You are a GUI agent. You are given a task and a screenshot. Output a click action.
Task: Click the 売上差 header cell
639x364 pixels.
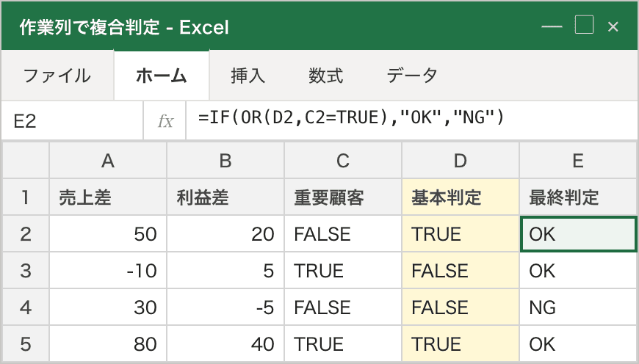click(x=108, y=197)
